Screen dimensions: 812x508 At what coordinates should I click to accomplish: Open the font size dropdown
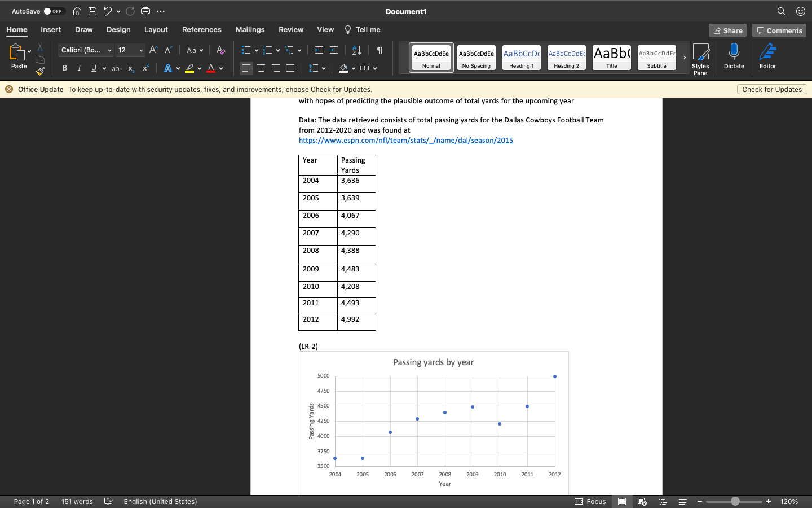(x=142, y=50)
